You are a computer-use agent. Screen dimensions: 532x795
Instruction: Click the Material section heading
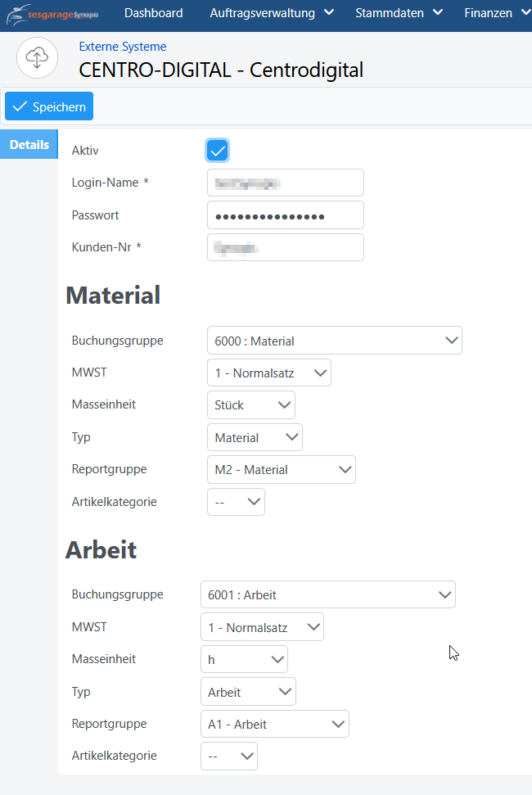113,295
